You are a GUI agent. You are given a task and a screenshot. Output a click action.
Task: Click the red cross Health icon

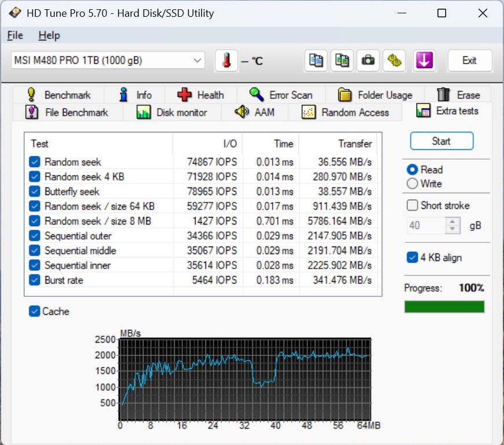pyautogui.click(x=185, y=95)
